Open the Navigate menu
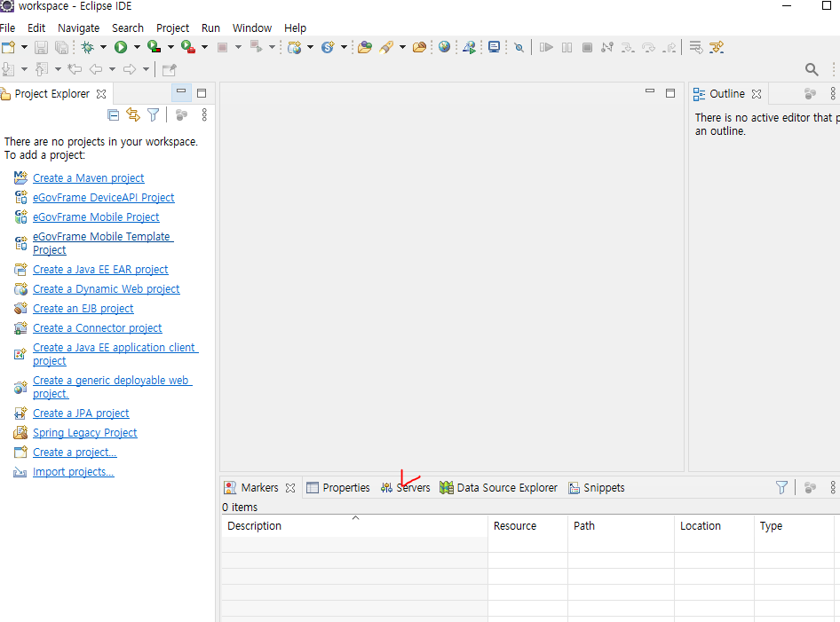 (x=79, y=28)
